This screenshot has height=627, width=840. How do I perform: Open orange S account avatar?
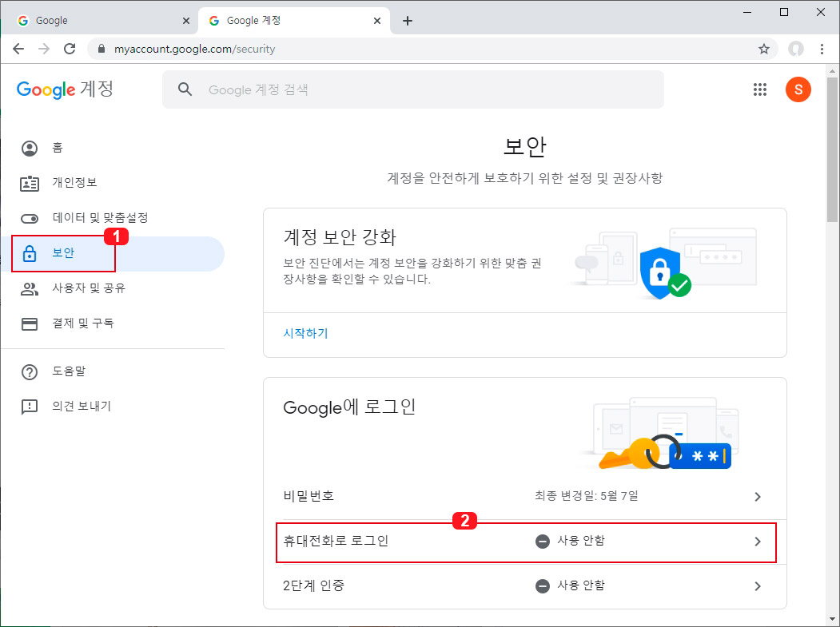tap(798, 89)
